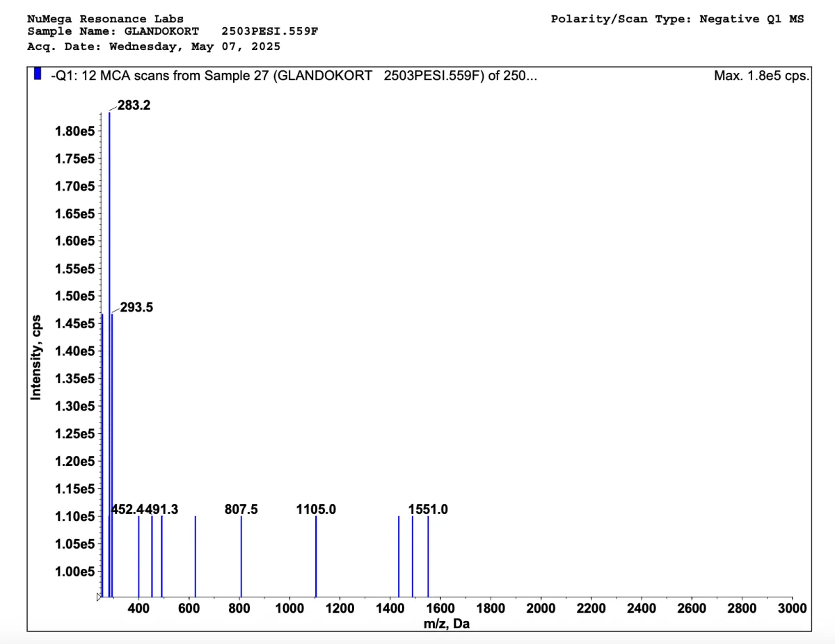The image size is (835, 644).
Task: Click the 2800 tick on the m/z axis
Action: pyautogui.click(x=742, y=609)
